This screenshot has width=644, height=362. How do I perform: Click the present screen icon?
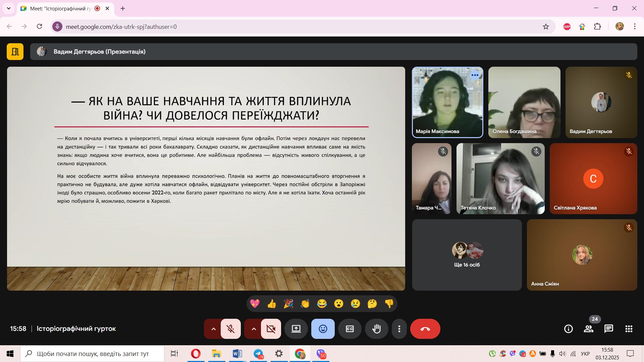click(x=296, y=329)
